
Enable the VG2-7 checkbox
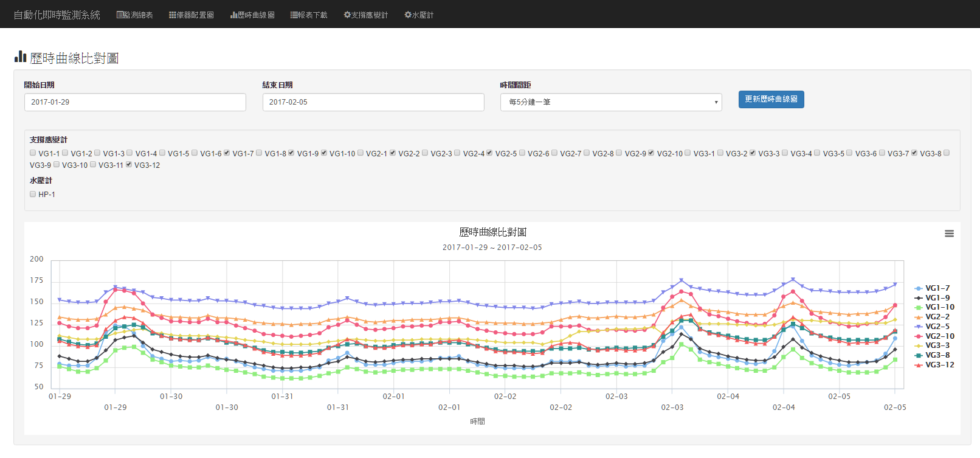point(554,153)
